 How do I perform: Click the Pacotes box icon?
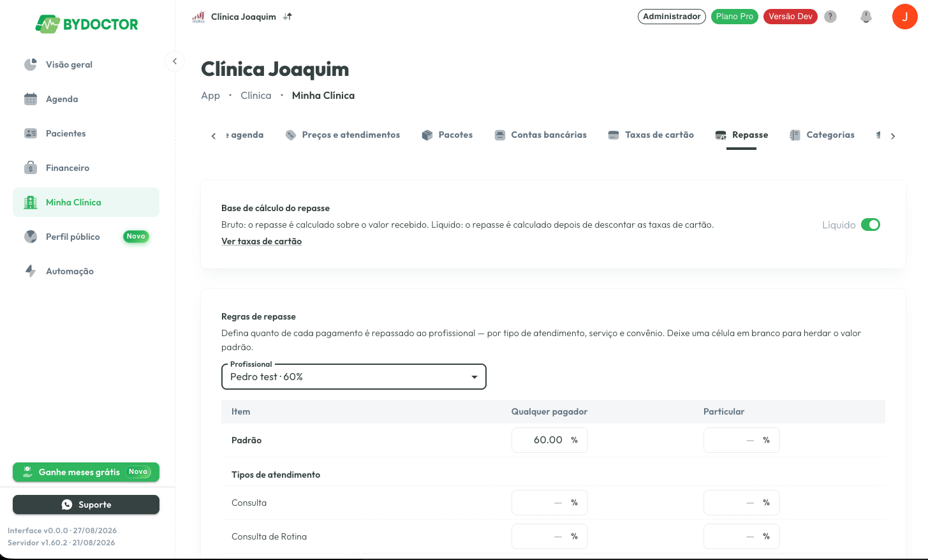427,135
